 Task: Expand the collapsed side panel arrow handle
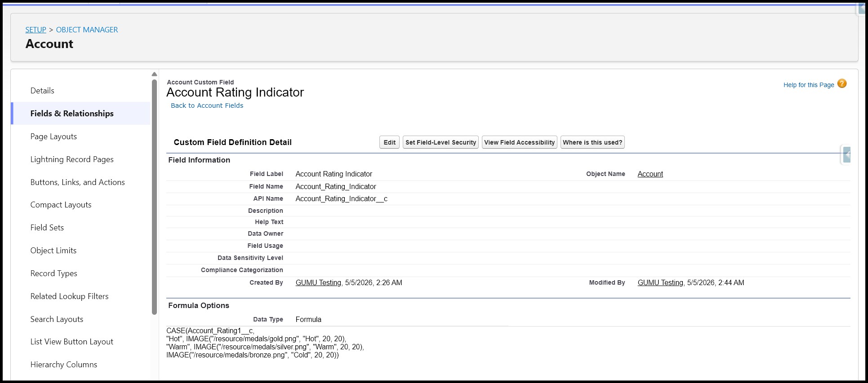[846, 155]
